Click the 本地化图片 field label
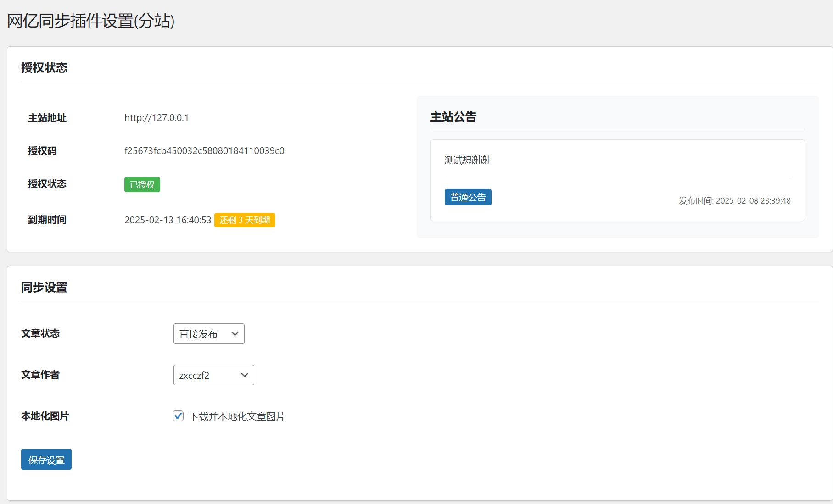 [45, 416]
